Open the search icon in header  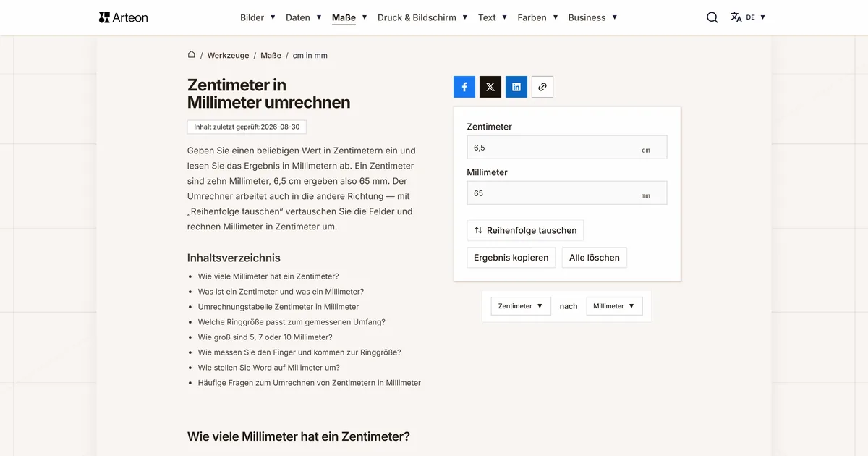tap(712, 17)
